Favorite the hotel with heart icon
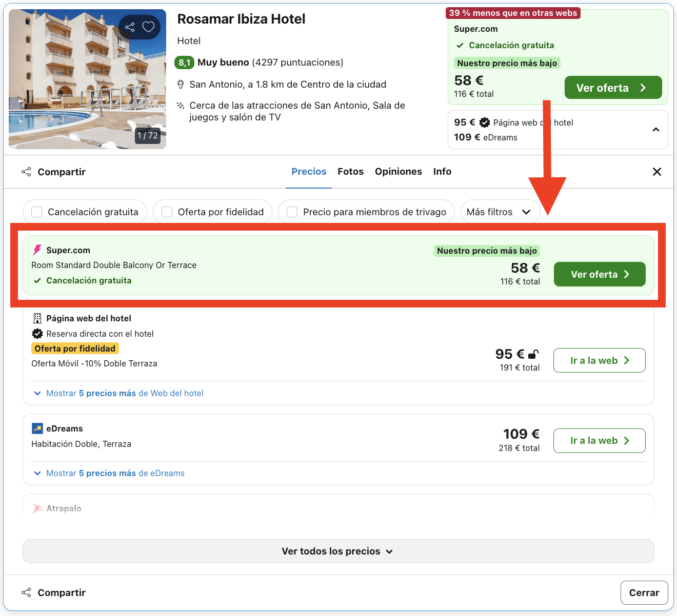This screenshot has width=677, height=616. pos(148,27)
